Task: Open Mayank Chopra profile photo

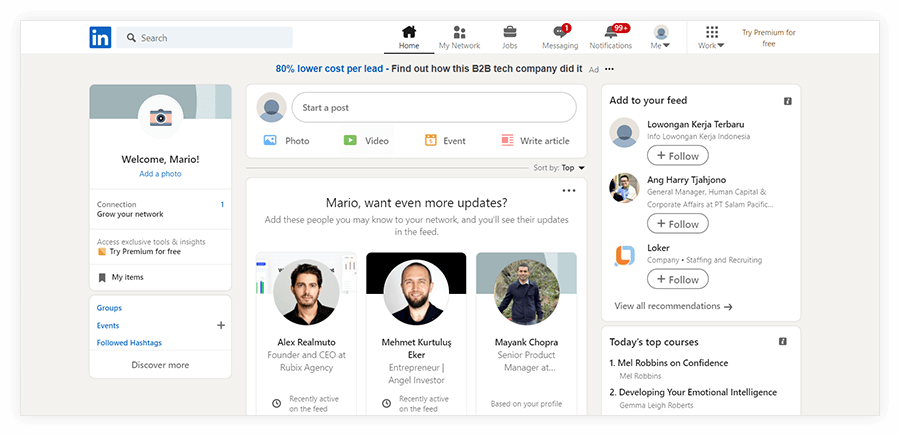Action: [526, 292]
